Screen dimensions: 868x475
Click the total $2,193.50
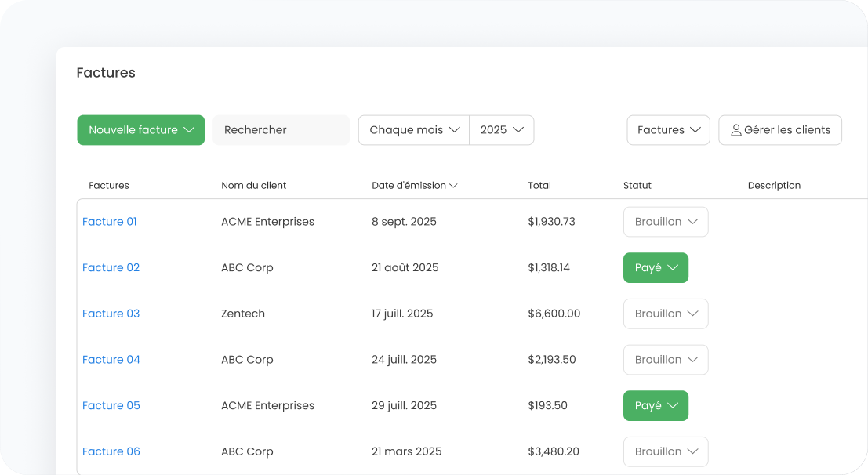[x=552, y=359]
